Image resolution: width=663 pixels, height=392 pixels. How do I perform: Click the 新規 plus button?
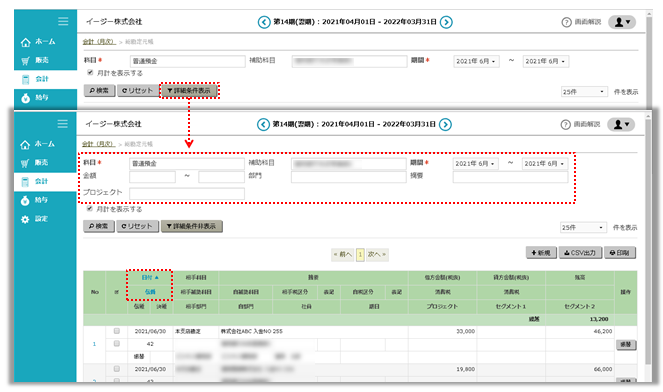coord(541,253)
